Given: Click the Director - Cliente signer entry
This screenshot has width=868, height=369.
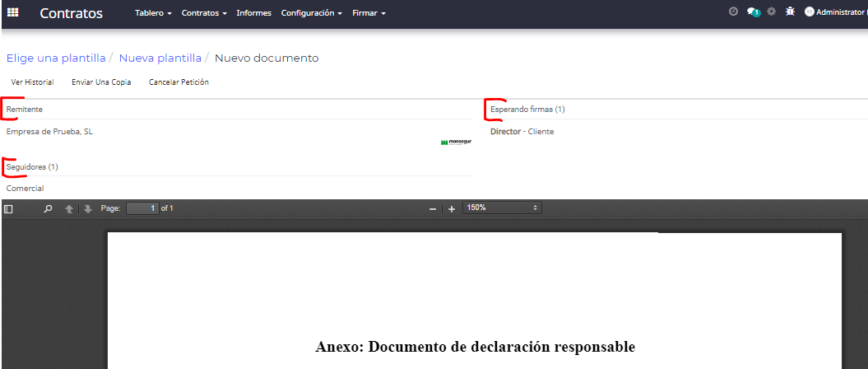Looking at the screenshot, I should pyautogui.click(x=522, y=132).
